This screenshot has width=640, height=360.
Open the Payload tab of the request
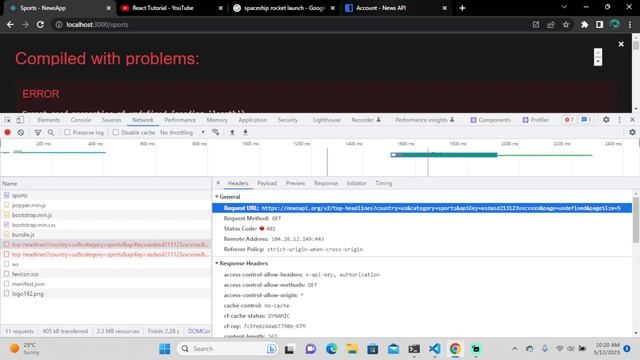pyautogui.click(x=267, y=183)
